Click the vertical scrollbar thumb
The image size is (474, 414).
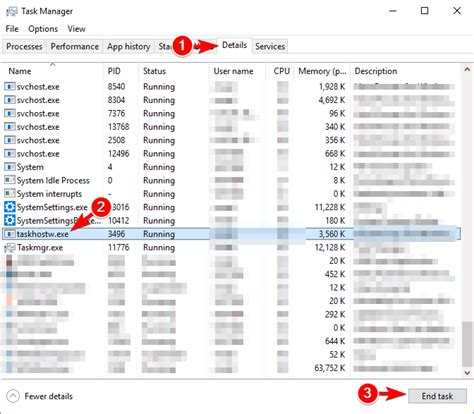467,344
